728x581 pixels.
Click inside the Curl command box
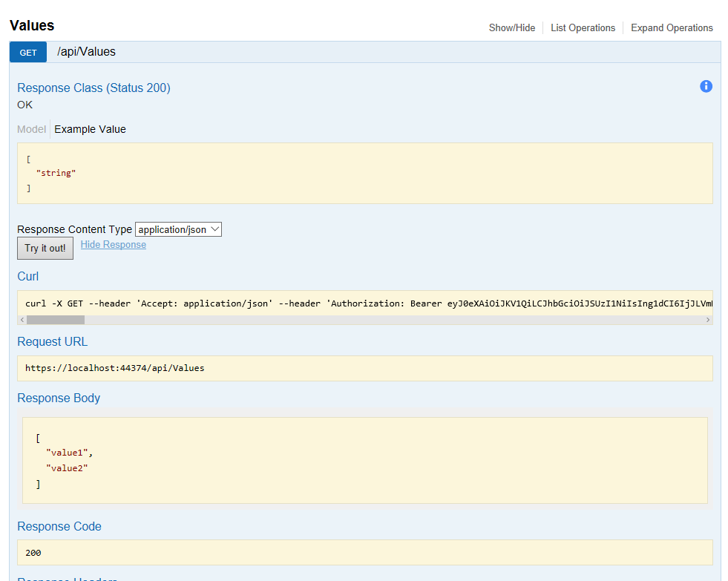[x=364, y=303]
